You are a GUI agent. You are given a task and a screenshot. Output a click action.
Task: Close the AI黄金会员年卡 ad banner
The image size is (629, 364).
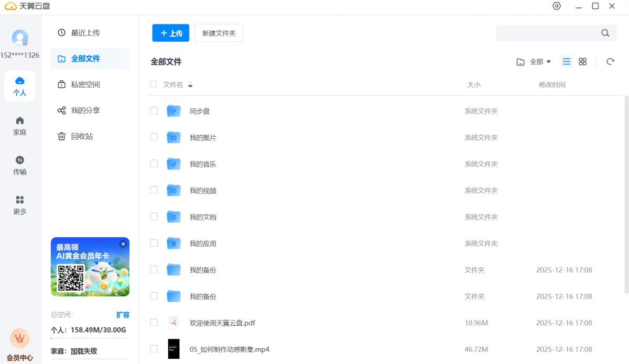(123, 244)
